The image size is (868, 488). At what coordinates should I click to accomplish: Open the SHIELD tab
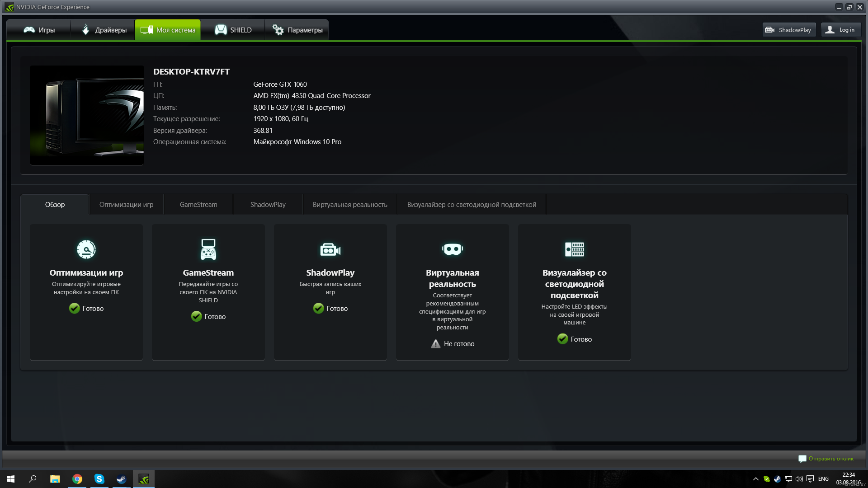click(x=233, y=30)
